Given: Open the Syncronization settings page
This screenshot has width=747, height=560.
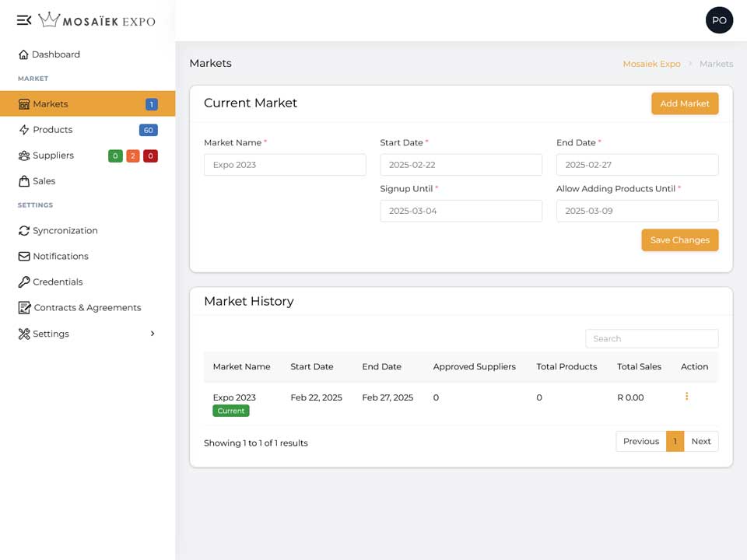Looking at the screenshot, I should coord(88,230).
